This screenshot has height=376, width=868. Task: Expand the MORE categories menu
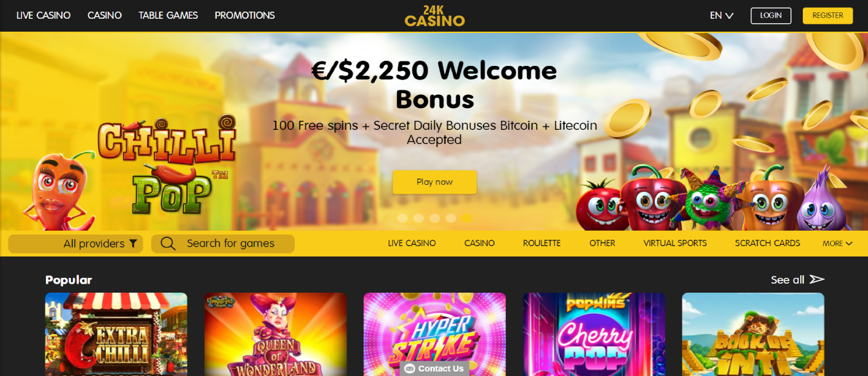click(x=837, y=244)
